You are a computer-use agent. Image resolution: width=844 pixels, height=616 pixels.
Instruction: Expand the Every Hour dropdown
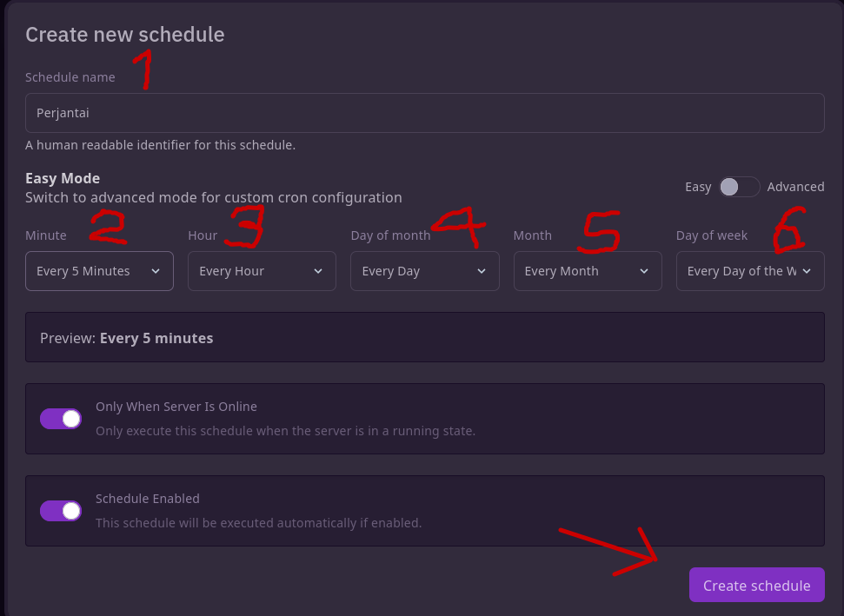[x=262, y=271]
